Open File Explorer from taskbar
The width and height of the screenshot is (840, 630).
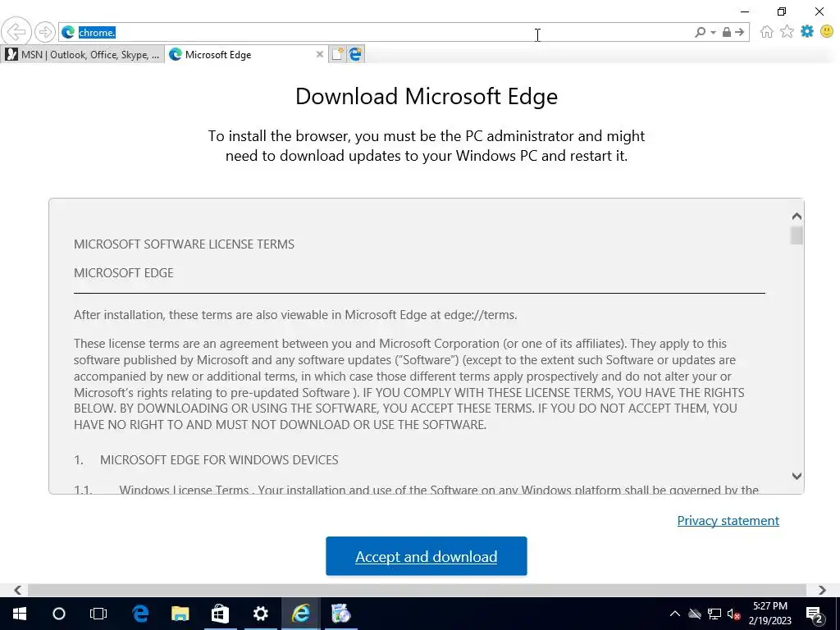click(x=180, y=614)
